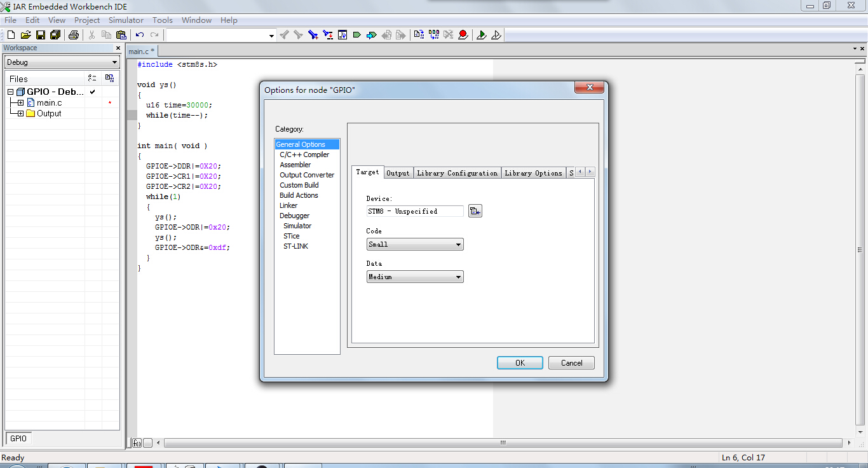Click the Redo toolbar icon

tap(154, 35)
